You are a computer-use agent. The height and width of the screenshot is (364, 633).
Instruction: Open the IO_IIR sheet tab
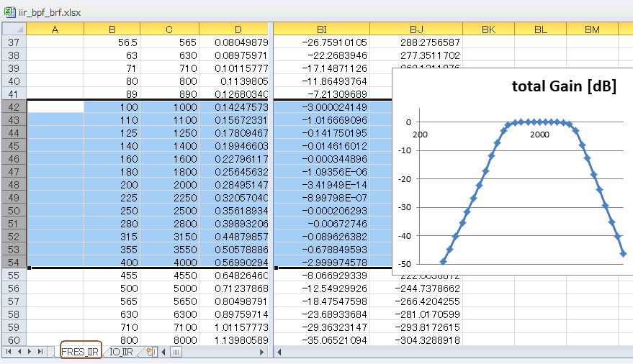tap(122, 352)
